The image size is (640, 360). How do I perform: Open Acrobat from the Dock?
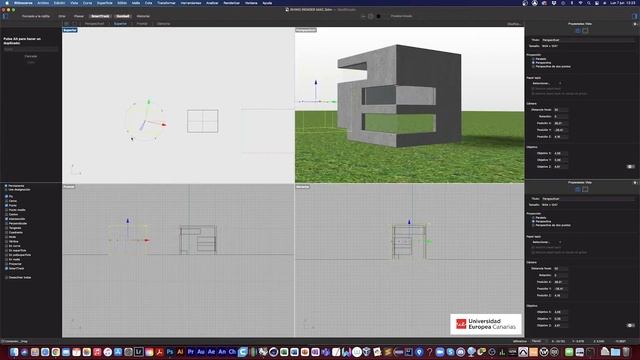(159, 352)
